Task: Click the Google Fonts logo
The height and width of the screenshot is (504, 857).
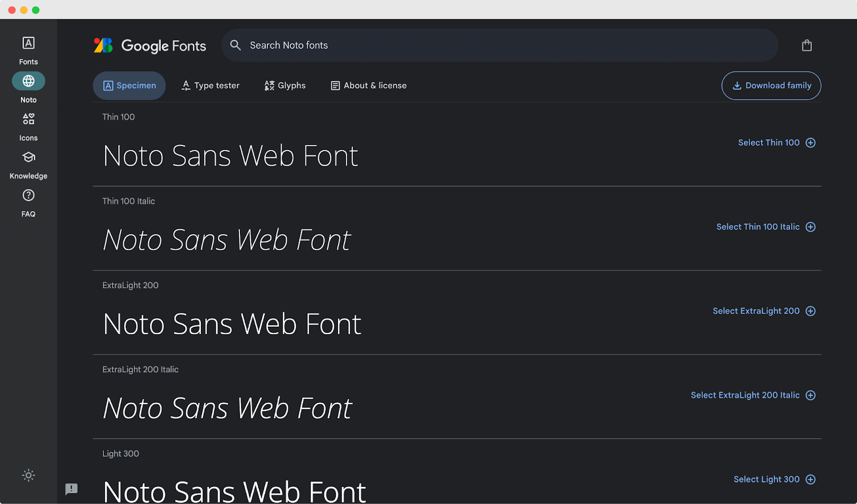Action: [x=150, y=46]
